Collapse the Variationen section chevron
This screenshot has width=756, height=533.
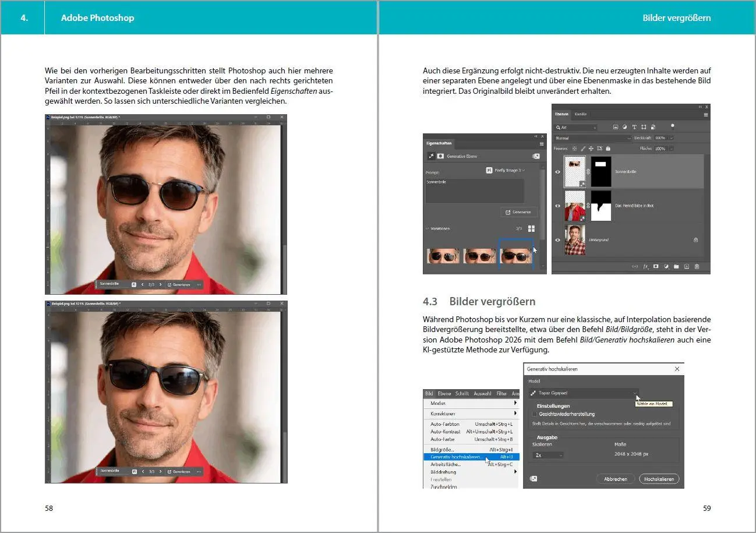pos(427,228)
